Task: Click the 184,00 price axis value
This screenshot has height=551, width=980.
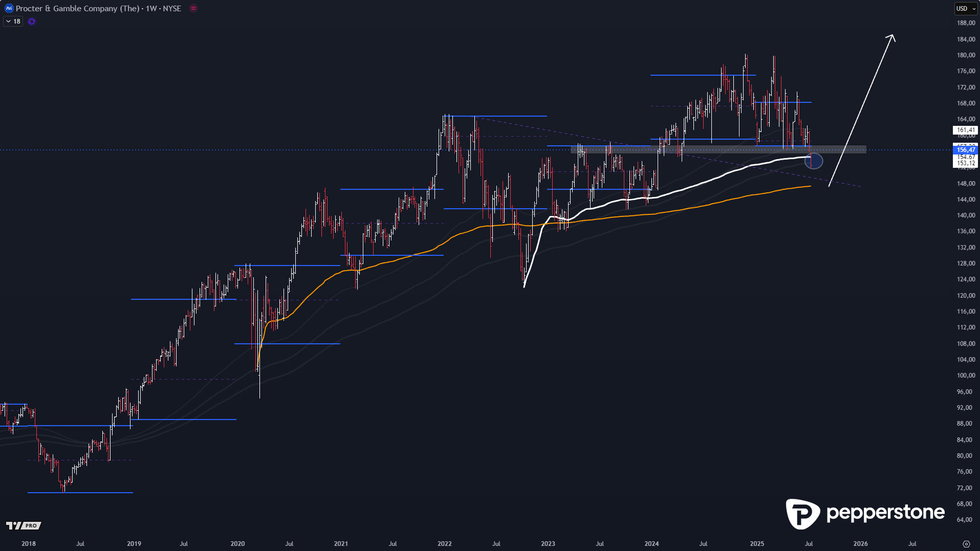Action: (966, 39)
